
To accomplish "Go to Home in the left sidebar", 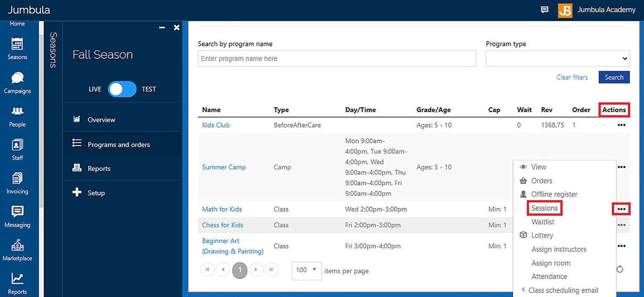I will tap(17, 23).
